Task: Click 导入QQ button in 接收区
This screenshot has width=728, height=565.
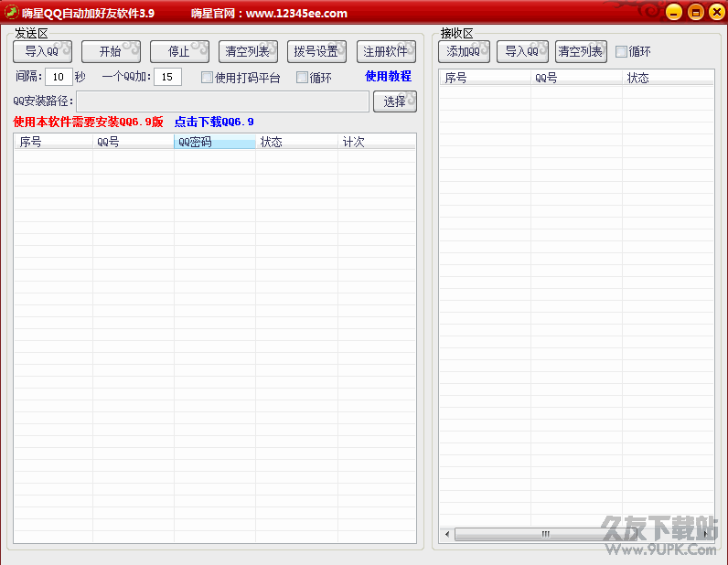Action: [x=523, y=51]
